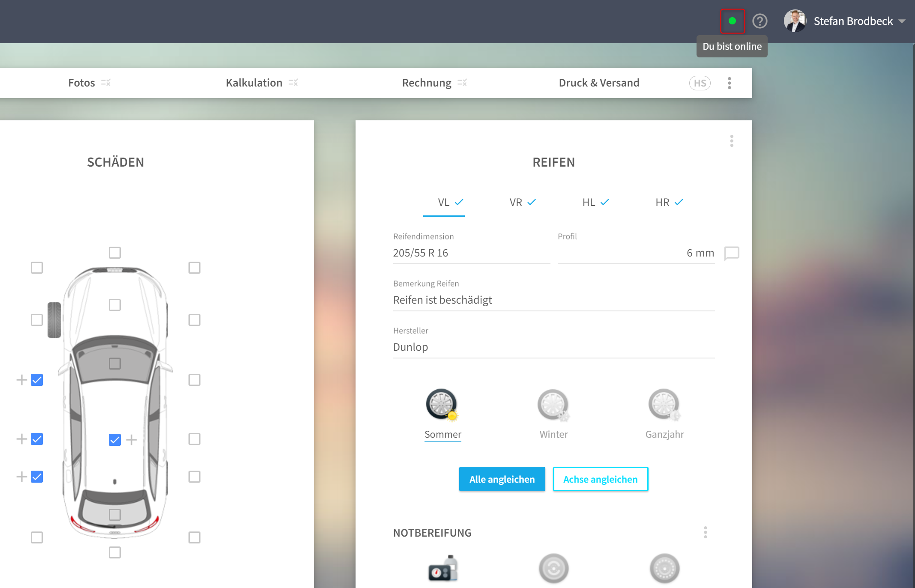Click the green online status indicator
915x588 pixels.
(x=732, y=21)
